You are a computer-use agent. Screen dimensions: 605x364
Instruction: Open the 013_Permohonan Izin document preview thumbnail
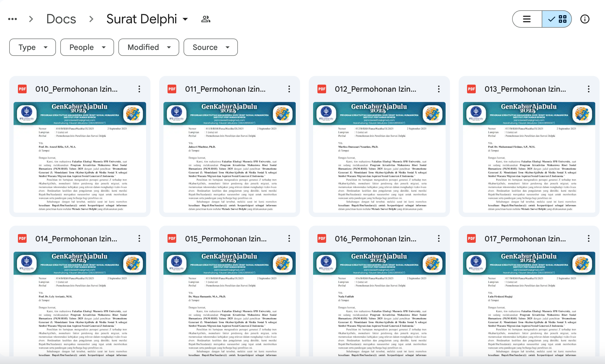(529, 157)
